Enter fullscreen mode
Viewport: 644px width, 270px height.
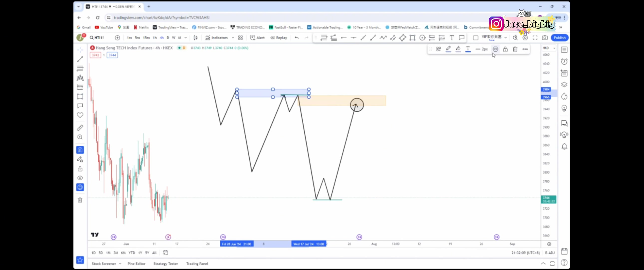click(535, 37)
